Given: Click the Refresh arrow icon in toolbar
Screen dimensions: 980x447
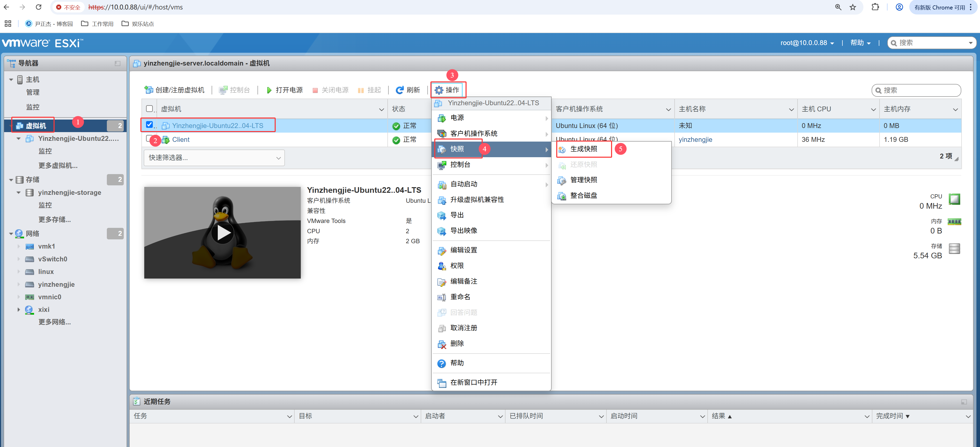Looking at the screenshot, I should coord(399,90).
